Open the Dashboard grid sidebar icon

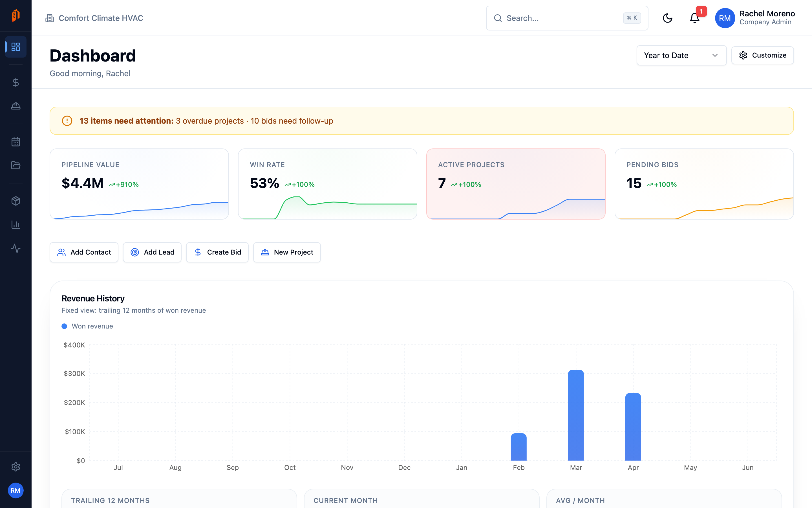click(16, 47)
